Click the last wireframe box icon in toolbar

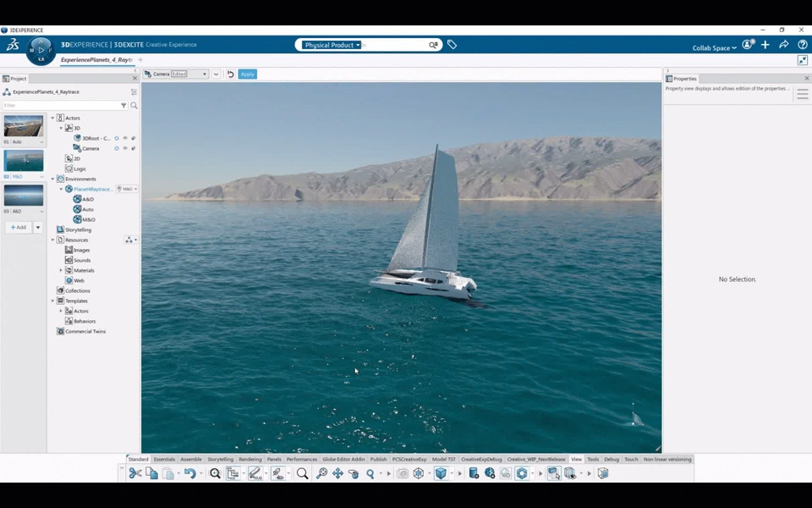coord(603,473)
